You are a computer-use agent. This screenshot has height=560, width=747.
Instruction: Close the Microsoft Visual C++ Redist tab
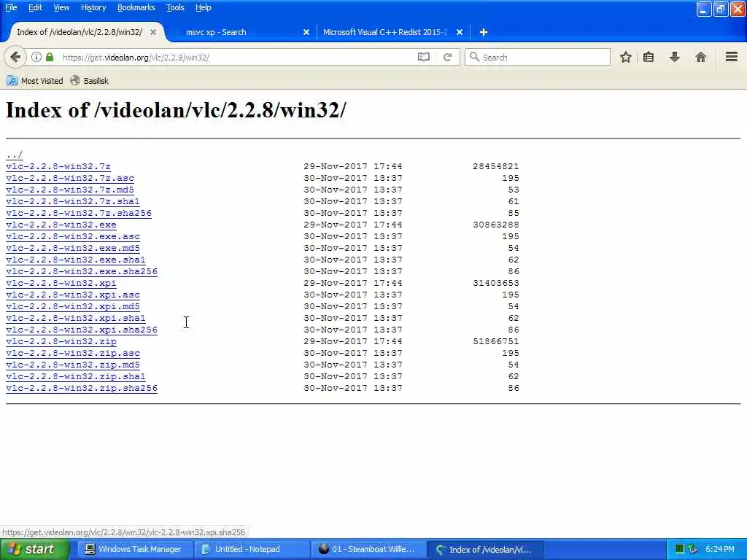(460, 32)
